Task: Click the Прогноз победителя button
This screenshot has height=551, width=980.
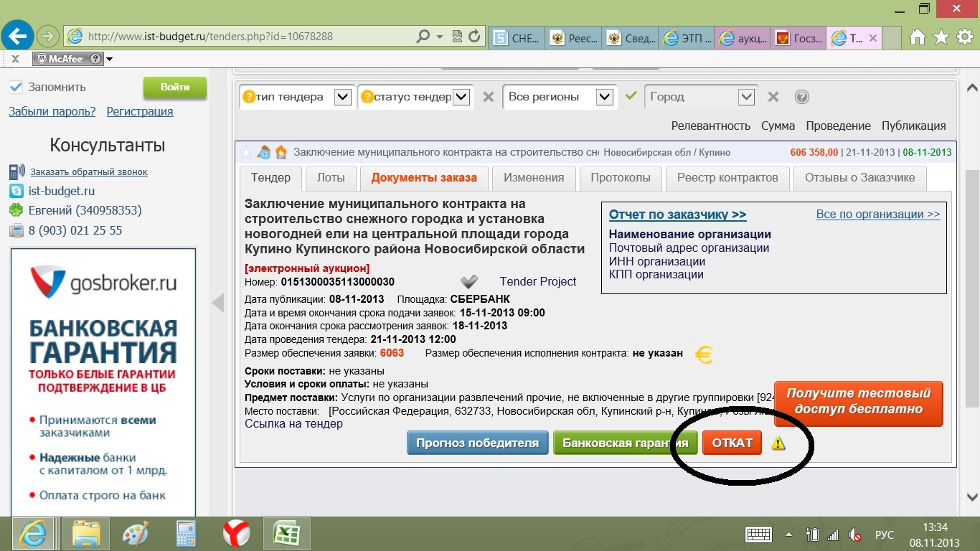Action: click(477, 443)
